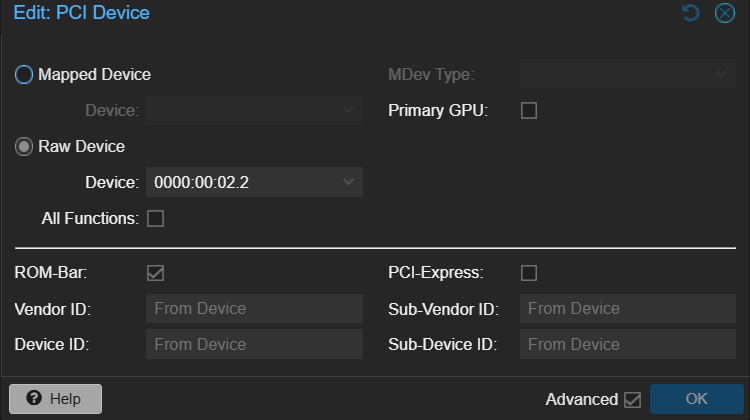
Task: Click the Help question mark button
Action: (54, 399)
